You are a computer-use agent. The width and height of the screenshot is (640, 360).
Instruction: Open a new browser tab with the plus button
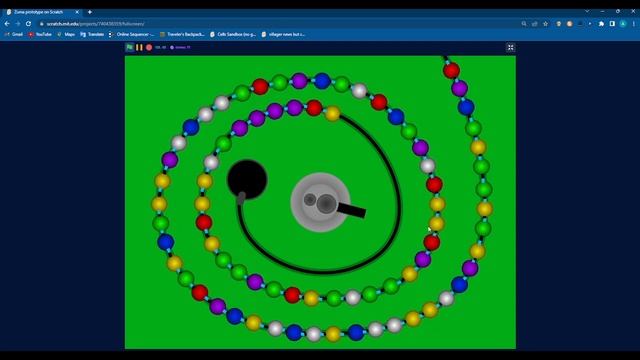(90, 12)
